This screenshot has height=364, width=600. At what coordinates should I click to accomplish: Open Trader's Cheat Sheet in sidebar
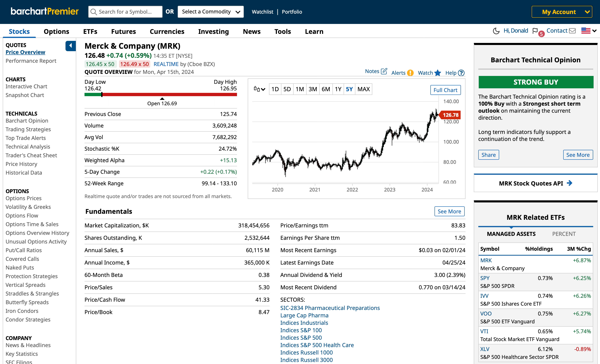31,155
